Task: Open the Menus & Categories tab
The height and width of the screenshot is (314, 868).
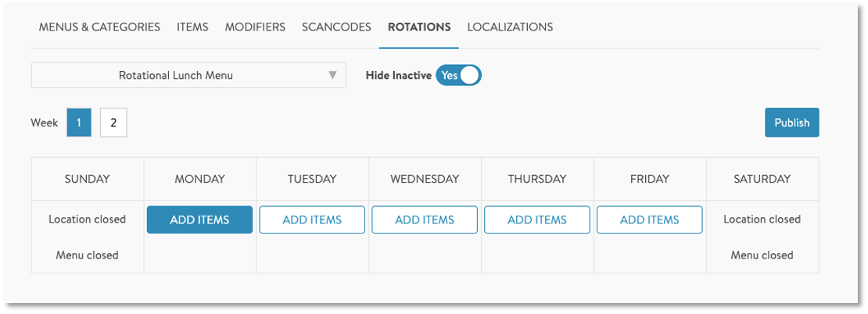Action: click(x=99, y=27)
